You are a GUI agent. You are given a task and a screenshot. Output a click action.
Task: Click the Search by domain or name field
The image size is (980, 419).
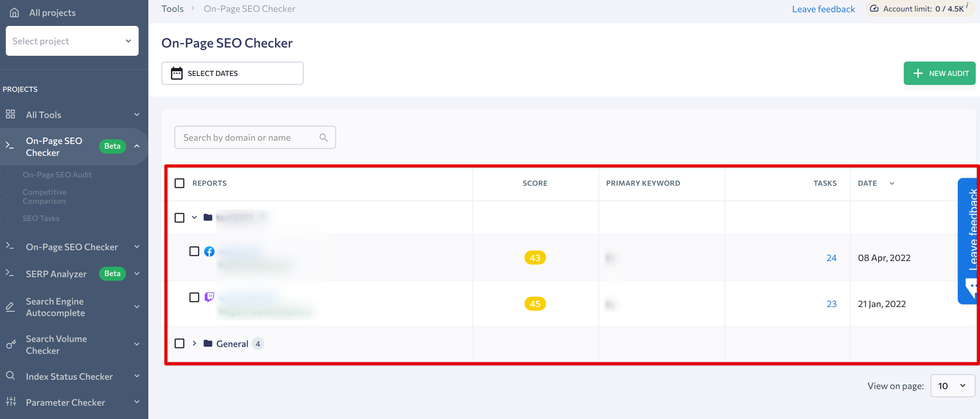(x=247, y=138)
